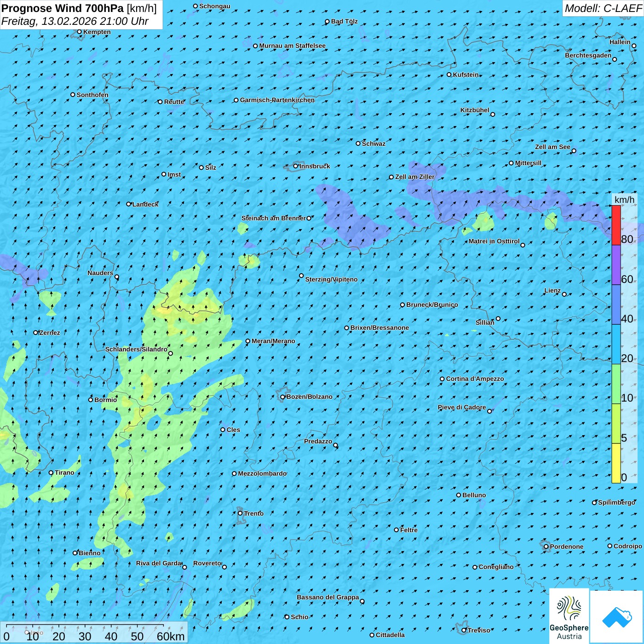Click the 'Modell: C-LAEF' label
This screenshot has height=644, width=644.
(603, 8)
